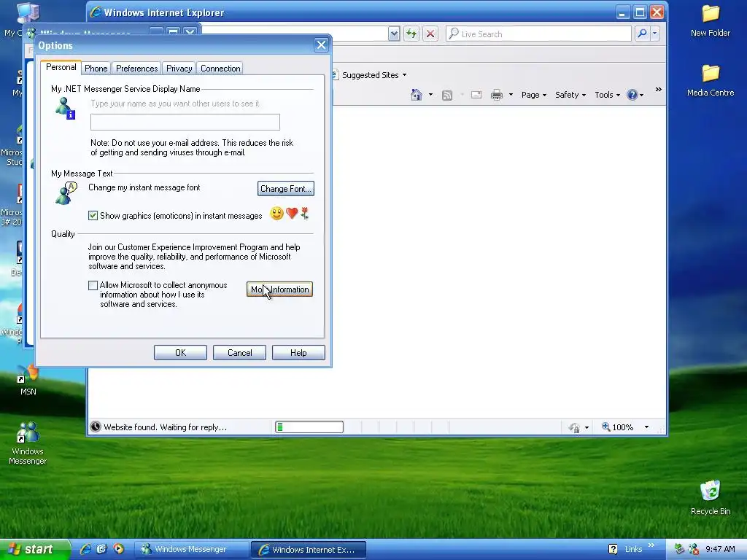The image size is (747, 560).
Task: Expand the address bar dropdown arrow
Action: click(394, 34)
